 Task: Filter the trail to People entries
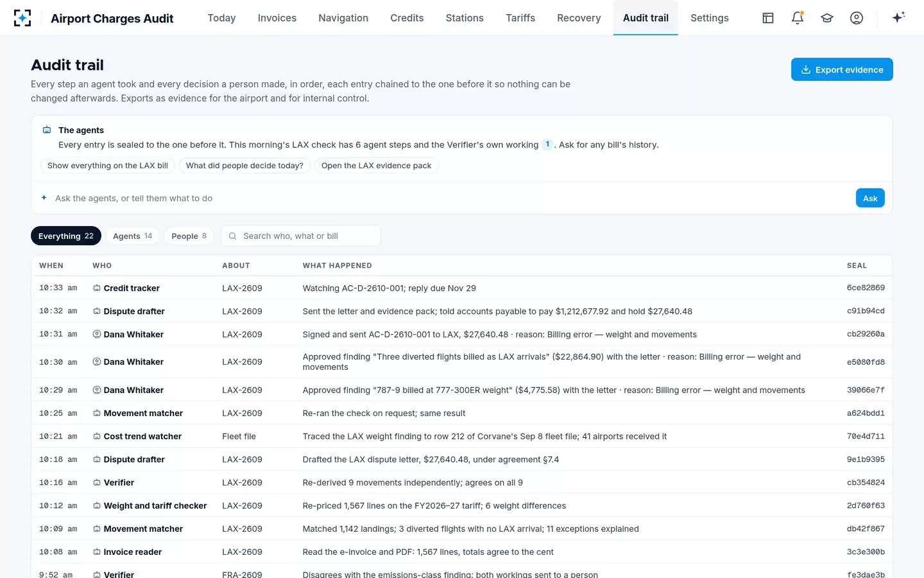click(x=189, y=236)
